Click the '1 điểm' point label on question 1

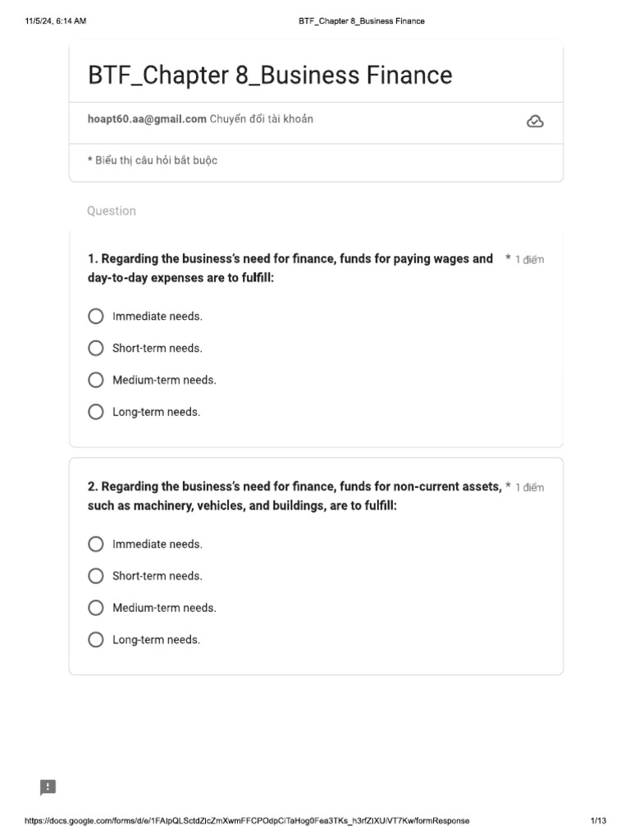(529, 260)
